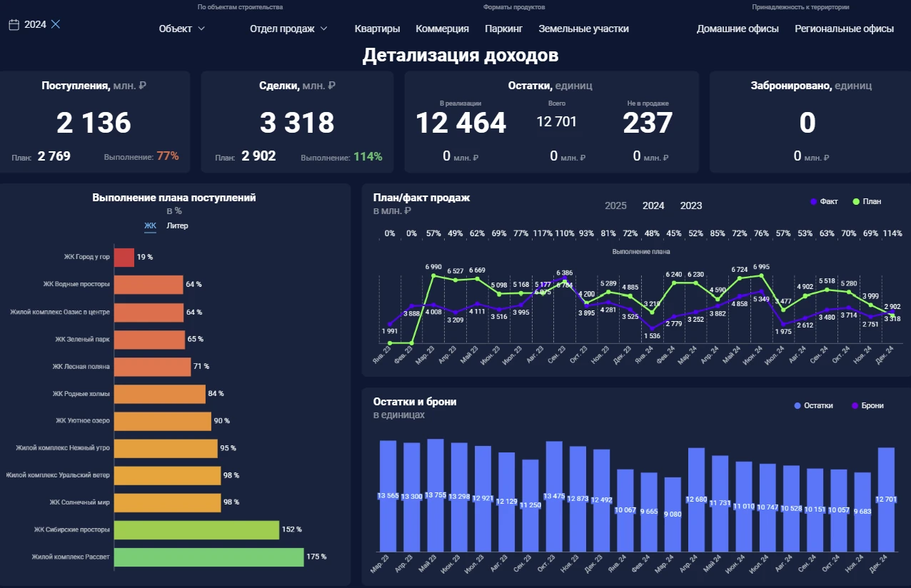The height and width of the screenshot is (588, 911).
Task: Click the Янв. 24 bar labeled 10 067
Action: [x=625, y=510]
